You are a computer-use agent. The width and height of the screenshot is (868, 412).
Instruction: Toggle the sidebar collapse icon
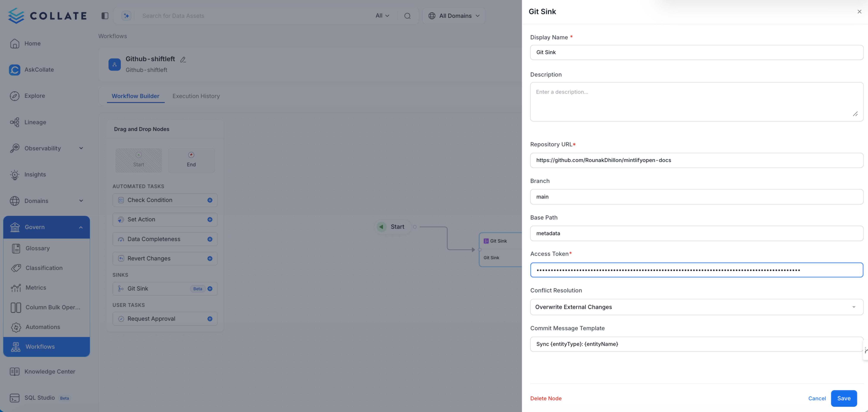pos(105,16)
